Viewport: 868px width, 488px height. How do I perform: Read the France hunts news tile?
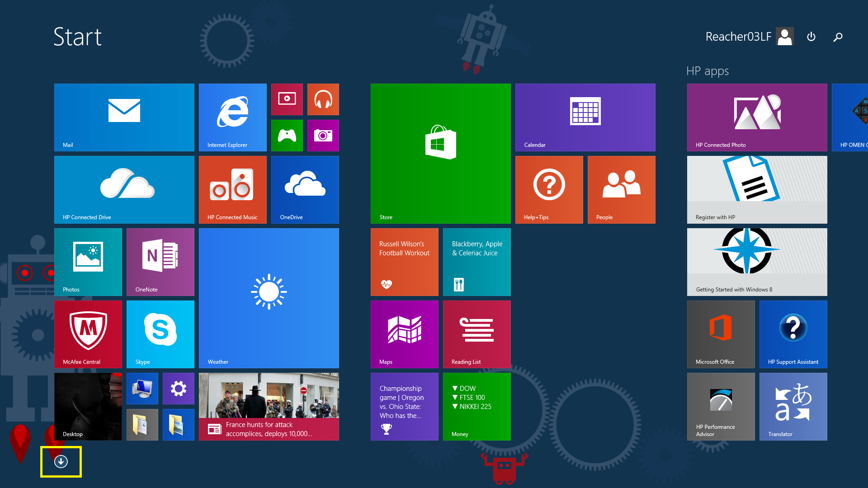coord(269,407)
